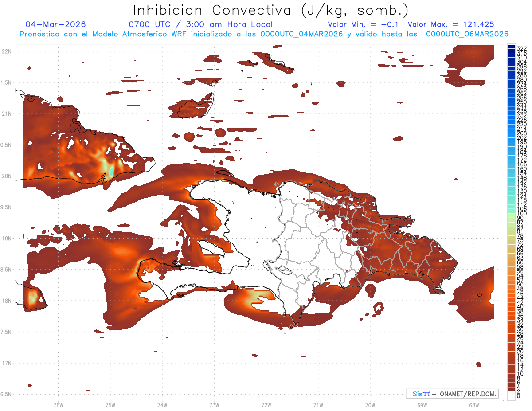Click the '76W' longitude label
This screenshot has height=411, width=532.
point(58,404)
